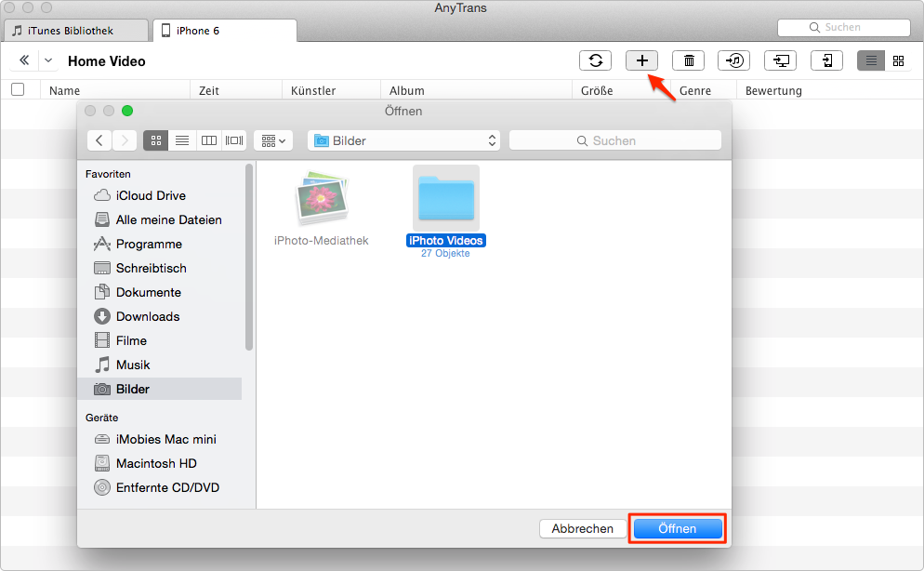Click the send to computer button
This screenshot has height=571, width=924.
780,60
